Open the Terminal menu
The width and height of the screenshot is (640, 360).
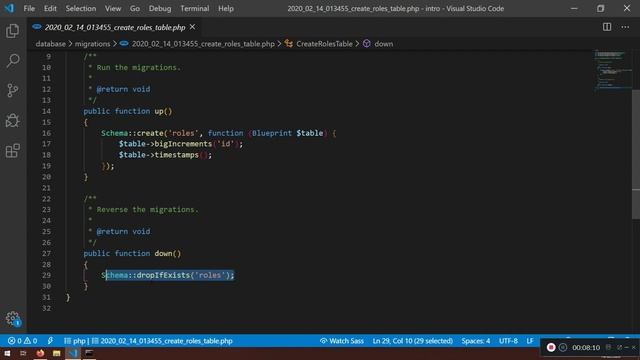tap(195, 8)
